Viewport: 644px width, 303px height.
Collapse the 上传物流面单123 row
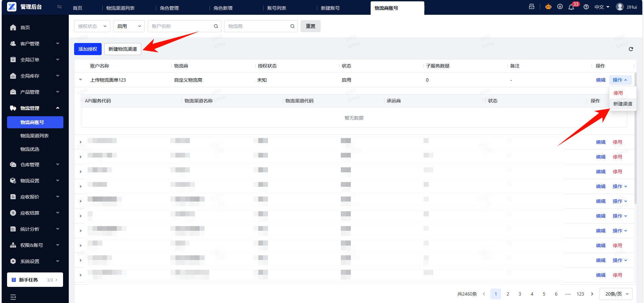click(80, 80)
